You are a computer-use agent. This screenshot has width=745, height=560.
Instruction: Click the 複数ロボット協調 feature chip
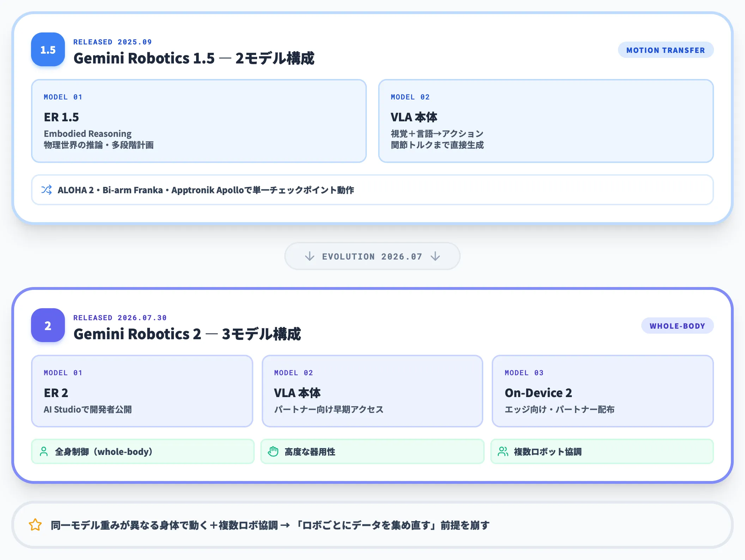[x=602, y=451]
